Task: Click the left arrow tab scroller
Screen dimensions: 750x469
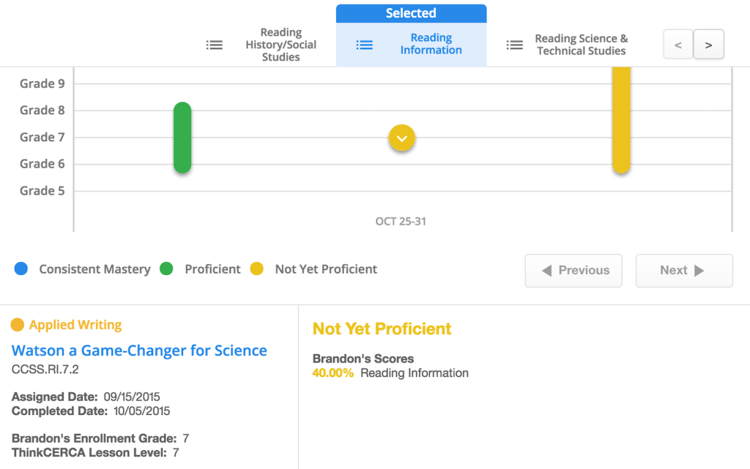Action: 678,44
